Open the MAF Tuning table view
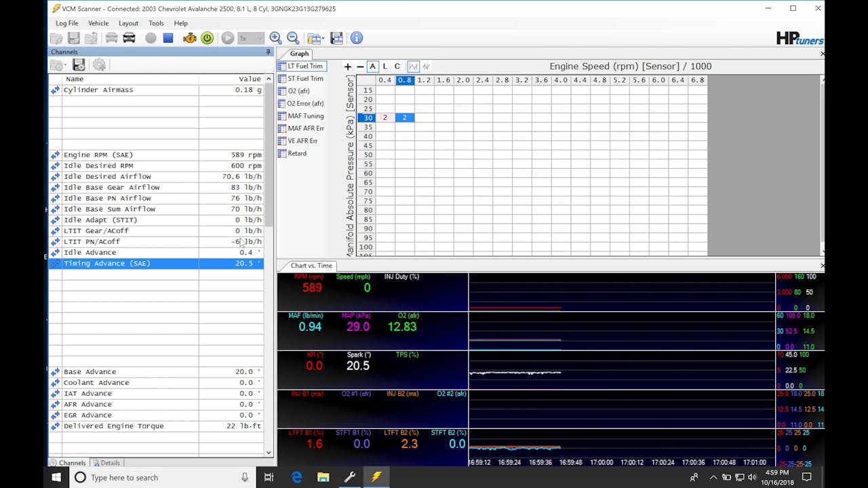The image size is (868, 488). [x=303, y=116]
